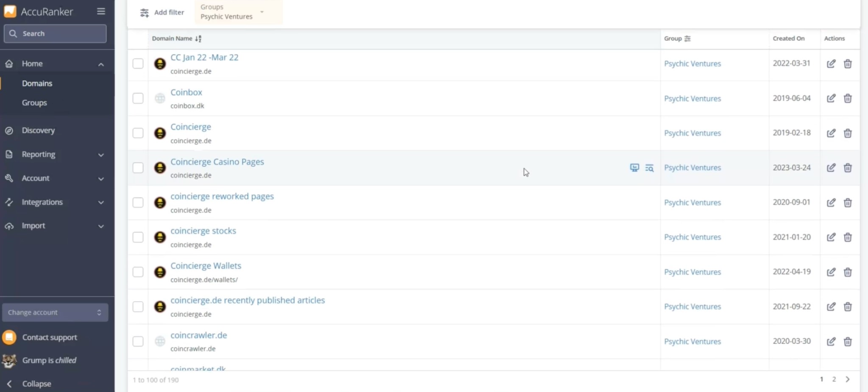Check the Coincierge Wallets row
The width and height of the screenshot is (868, 392).
[138, 272]
